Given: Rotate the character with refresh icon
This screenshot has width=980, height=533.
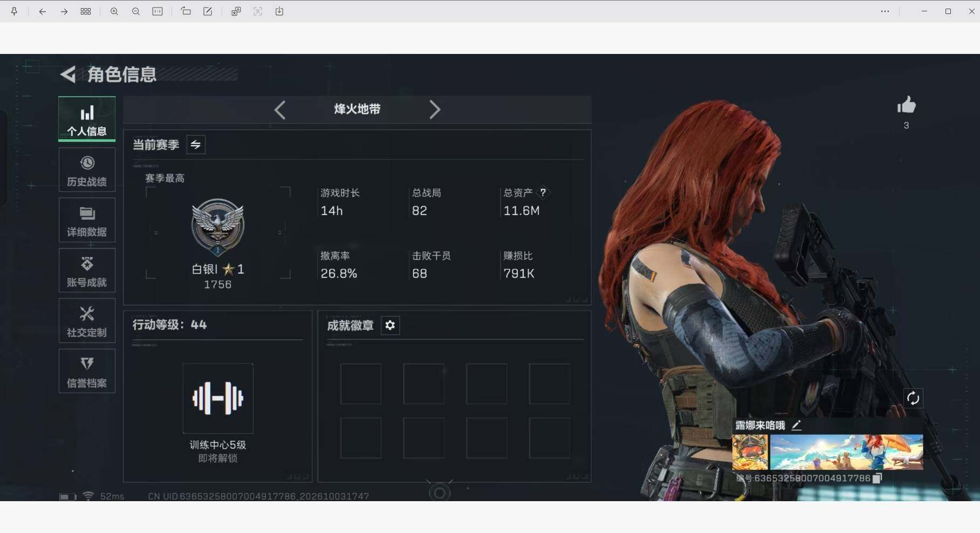Looking at the screenshot, I should tap(913, 398).
